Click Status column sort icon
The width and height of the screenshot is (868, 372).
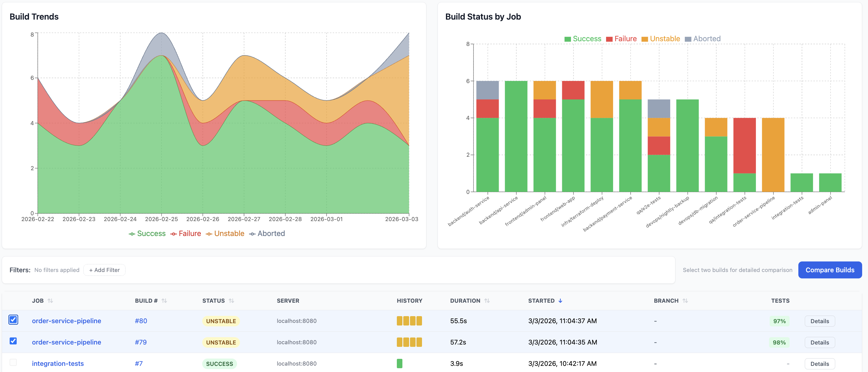click(231, 301)
